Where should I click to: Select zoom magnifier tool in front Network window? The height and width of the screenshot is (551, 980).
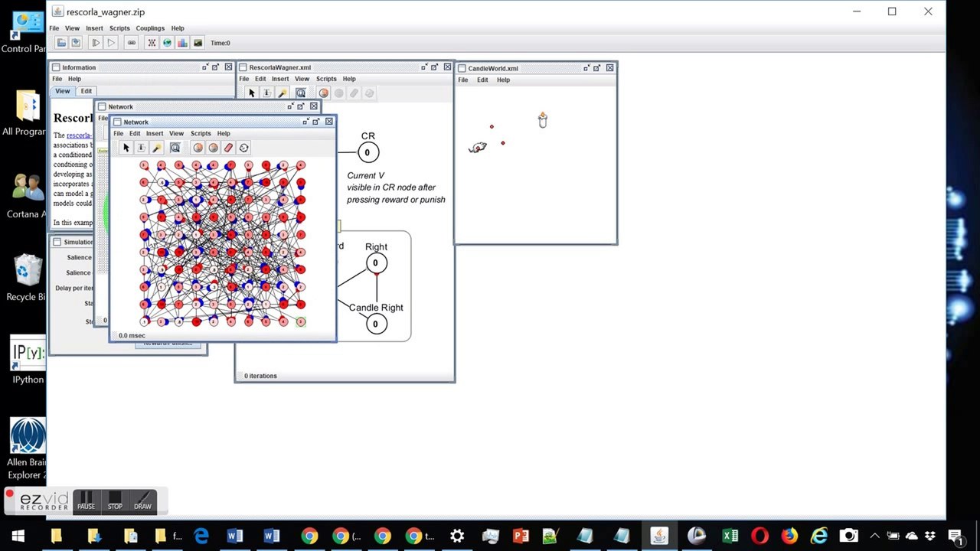point(175,148)
